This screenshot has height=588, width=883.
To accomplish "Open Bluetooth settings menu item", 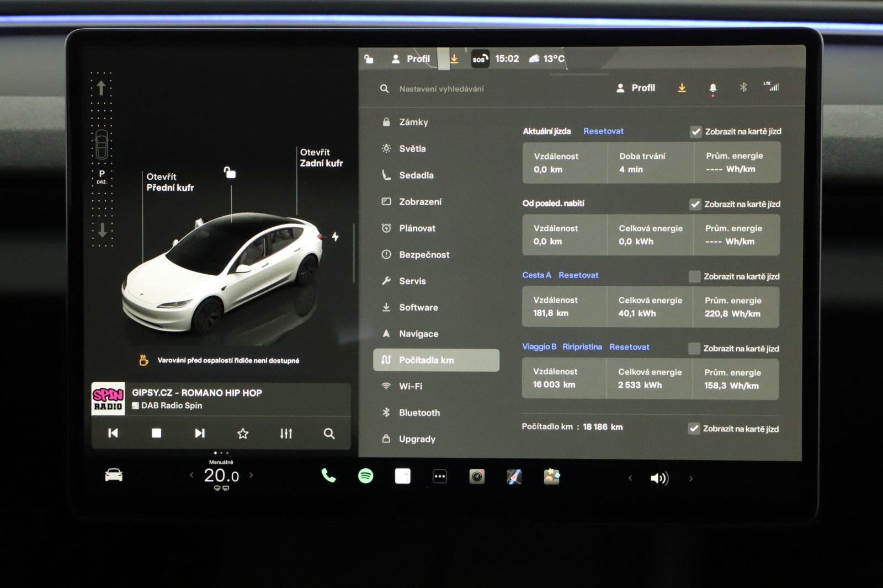I will point(419,413).
